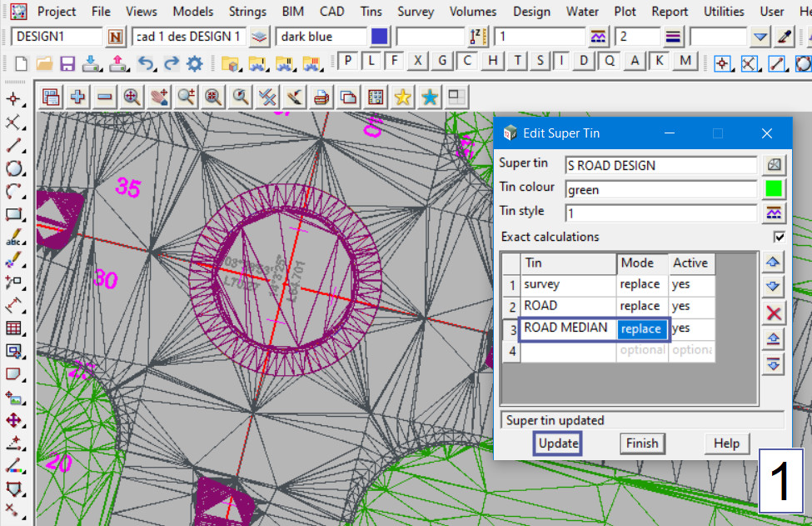Screen dimensions: 812x526
Task: Click the yellow star icon in view toolbar
Action: pos(402,97)
